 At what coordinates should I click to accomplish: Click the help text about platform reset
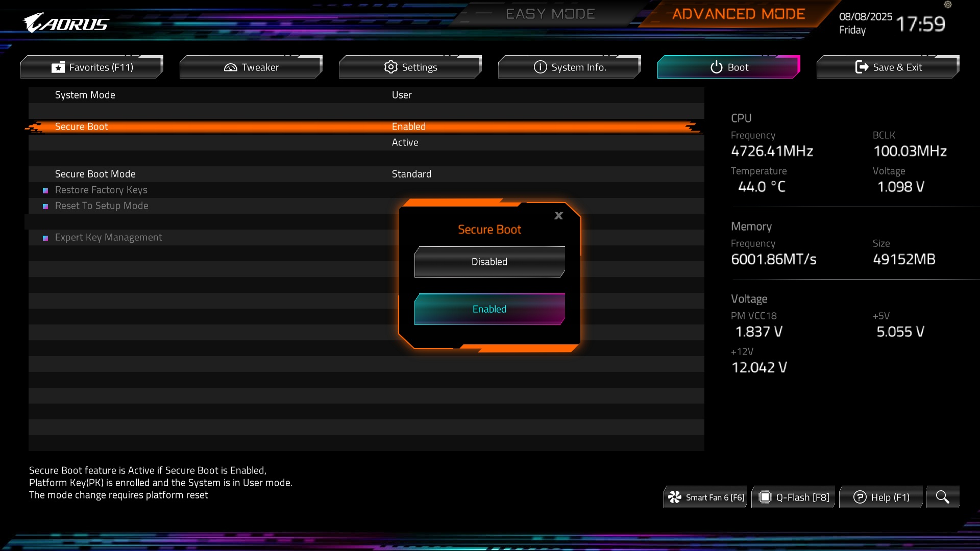118,495
